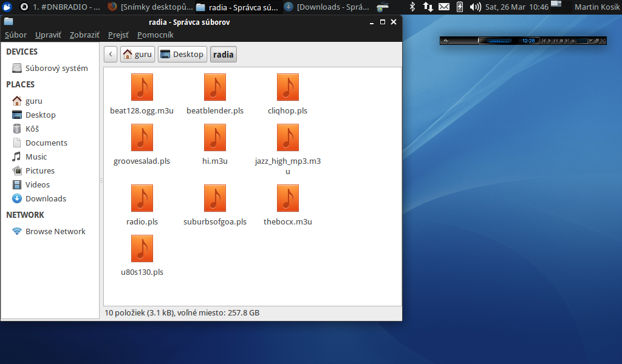Navigate to Desktop in the path bar
Image resolution: width=622 pixels, height=364 pixels.
click(182, 54)
